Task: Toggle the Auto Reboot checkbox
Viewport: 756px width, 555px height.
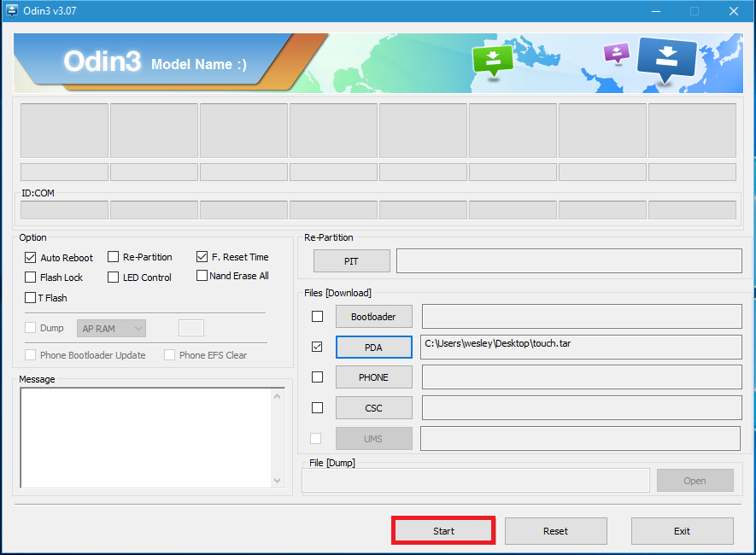Action: click(31, 257)
